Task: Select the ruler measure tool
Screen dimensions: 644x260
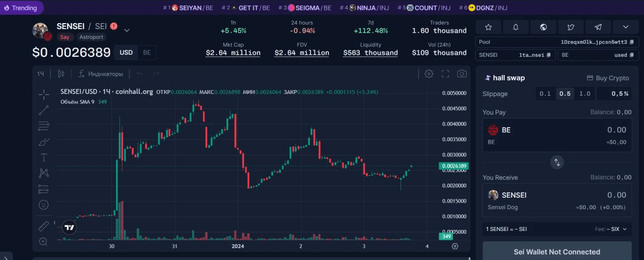Action: click(x=43, y=226)
